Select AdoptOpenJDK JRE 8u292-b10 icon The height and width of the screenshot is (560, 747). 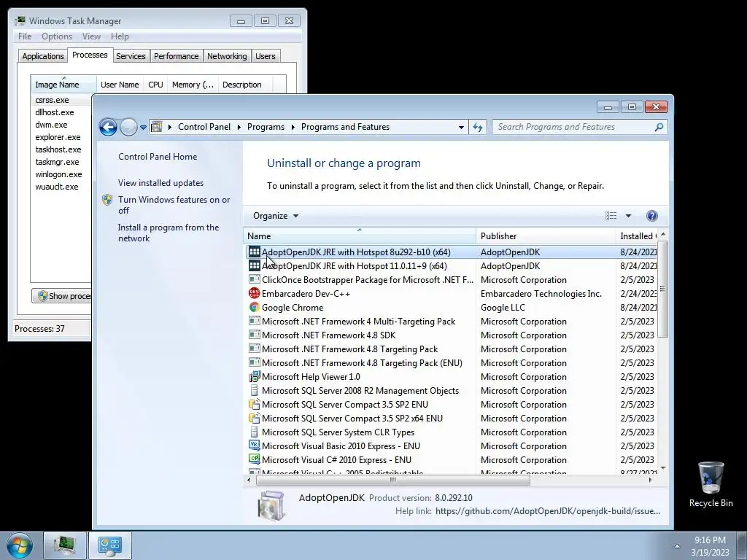(x=255, y=252)
